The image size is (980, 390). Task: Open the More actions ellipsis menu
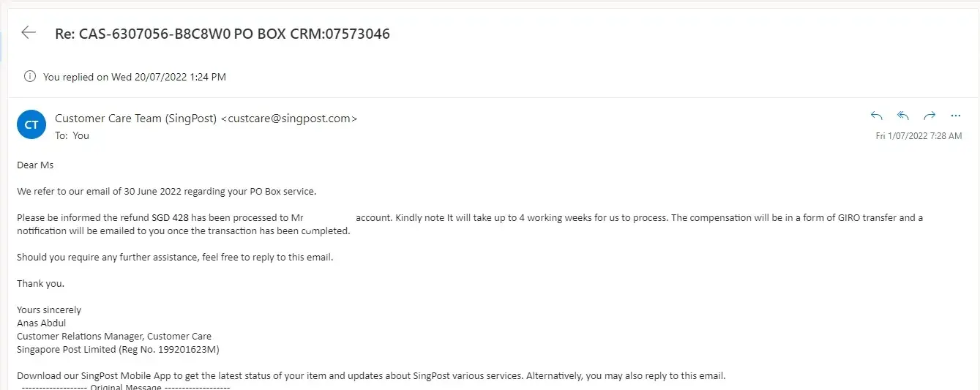955,116
